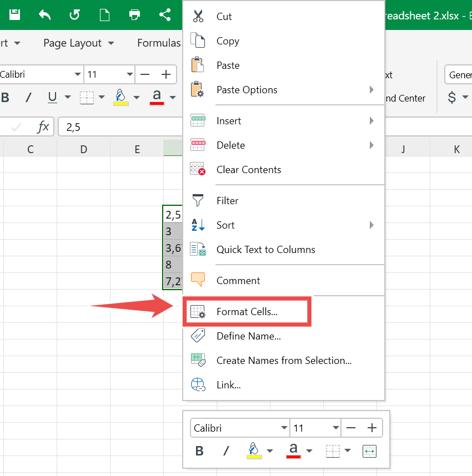Increase font size in the mini toolbar
The height and width of the screenshot is (476, 472).
point(372,428)
